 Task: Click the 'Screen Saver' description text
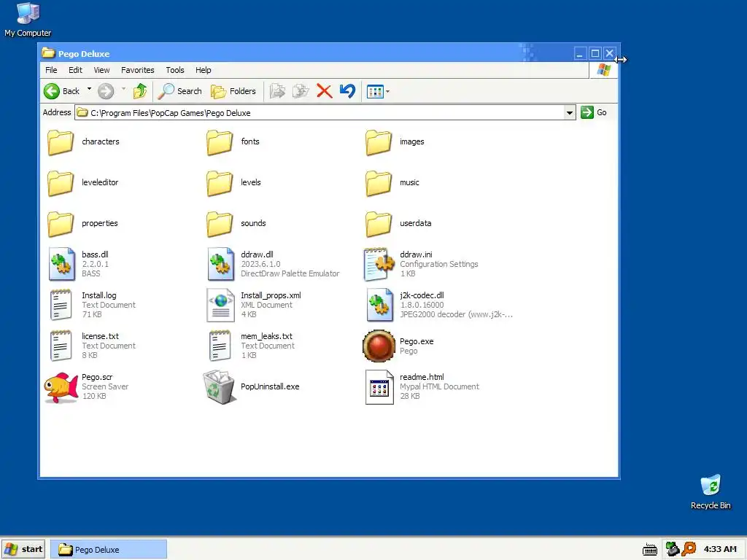[x=105, y=386]
